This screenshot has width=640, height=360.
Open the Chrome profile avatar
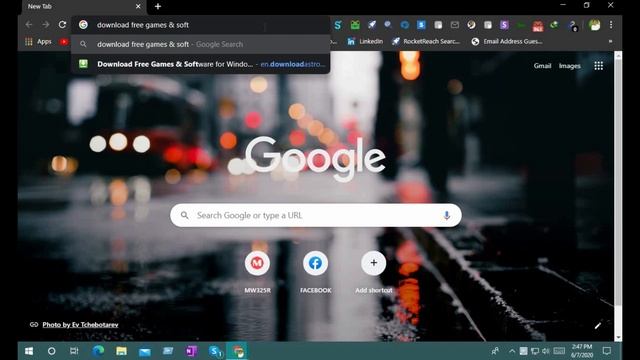[x=594, y=25]
